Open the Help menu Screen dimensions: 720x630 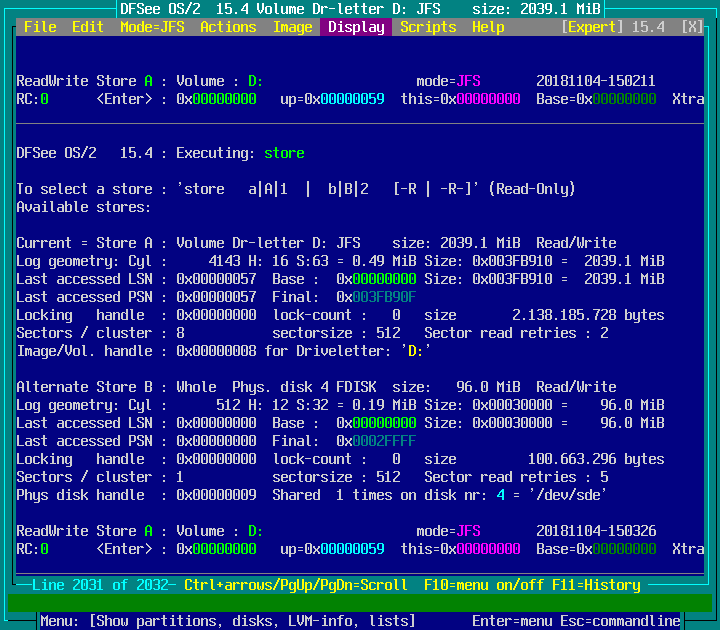[488, 27]
